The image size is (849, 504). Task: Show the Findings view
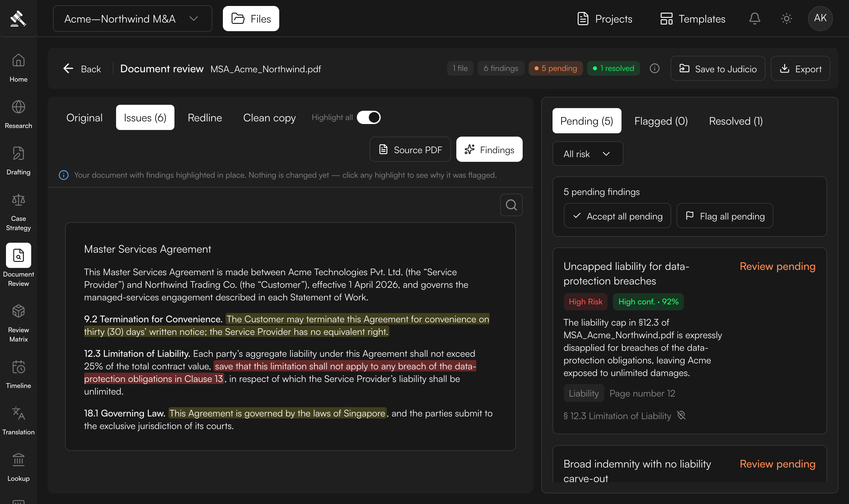point(490,150)
